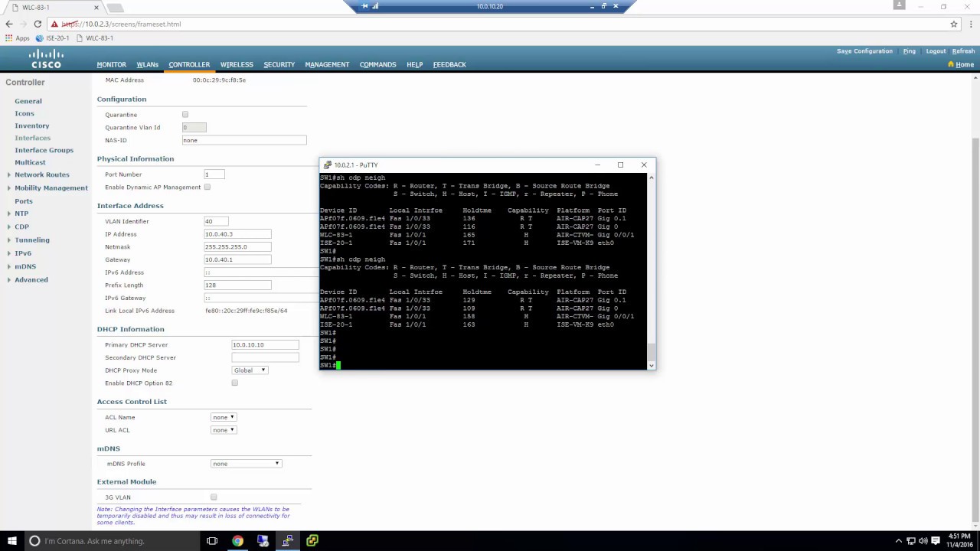Open the ISE-20-1 bookmark

(52, 38)
